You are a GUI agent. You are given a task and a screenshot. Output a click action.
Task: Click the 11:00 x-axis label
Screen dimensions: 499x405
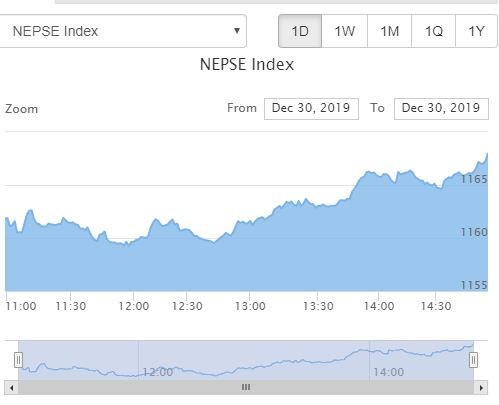pos(21,306)
